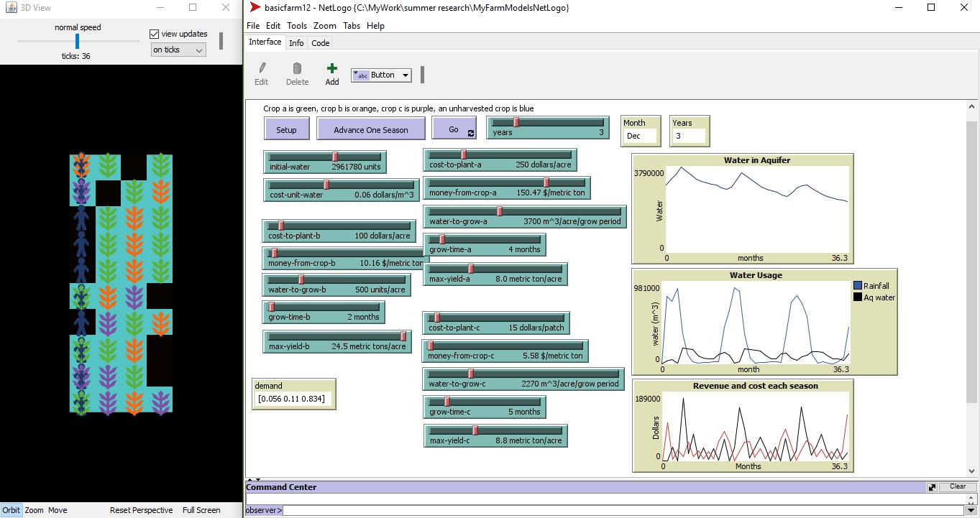Click the forever loop icon on Go
Image resolution: width=980 pixels, height=518 pixels.
[x=471, y=134]
